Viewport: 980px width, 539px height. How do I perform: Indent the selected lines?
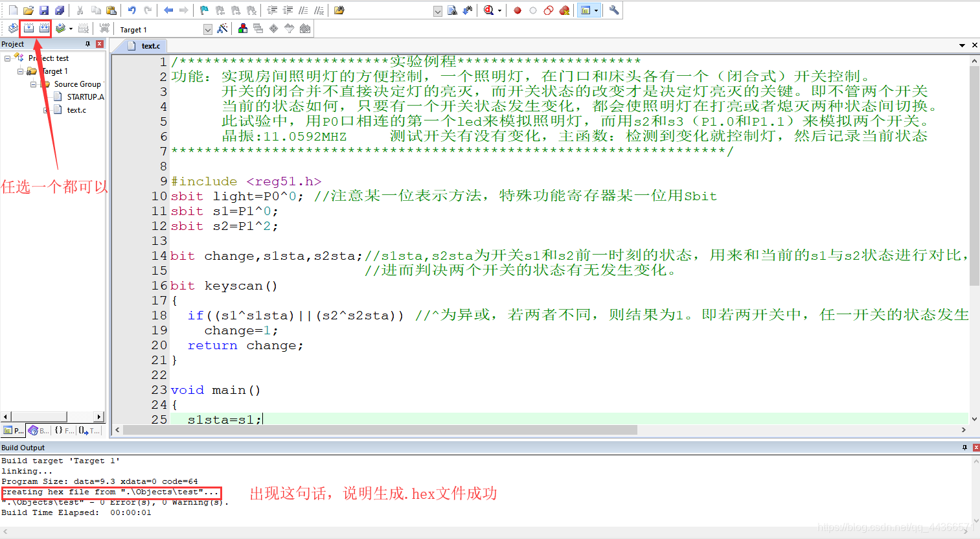(272, 10)
